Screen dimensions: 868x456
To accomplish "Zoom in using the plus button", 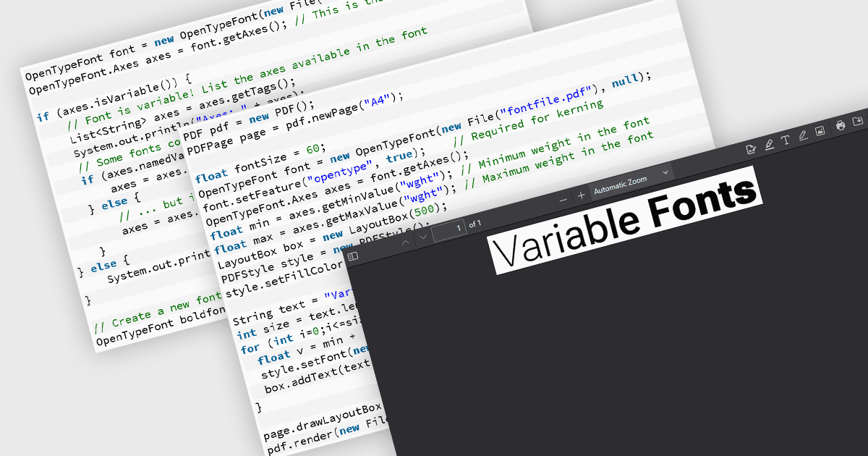I will [x=581, y=195].
